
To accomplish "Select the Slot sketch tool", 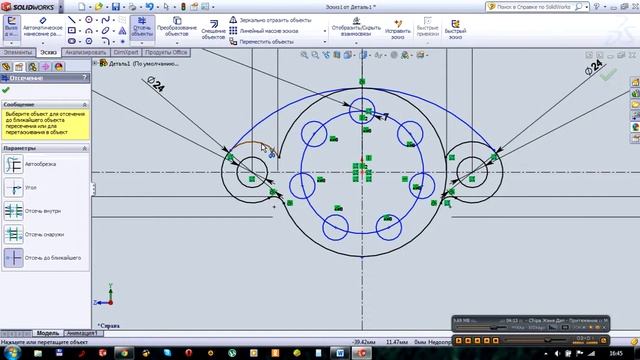I will tap(71, 41).
